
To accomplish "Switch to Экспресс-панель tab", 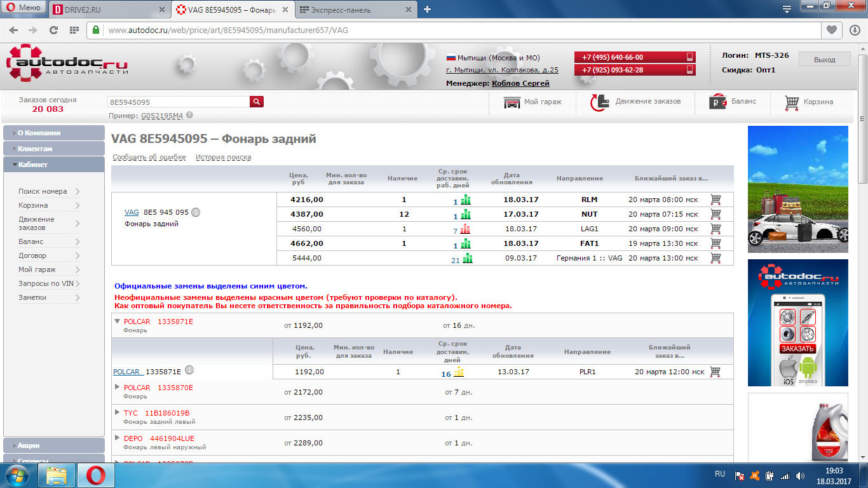I will coord(356,10).
